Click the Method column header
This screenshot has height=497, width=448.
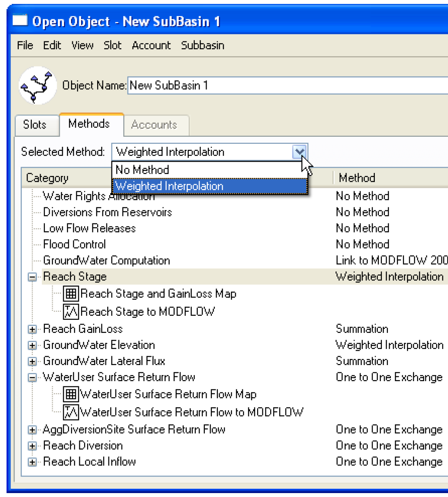pos(357,178)
